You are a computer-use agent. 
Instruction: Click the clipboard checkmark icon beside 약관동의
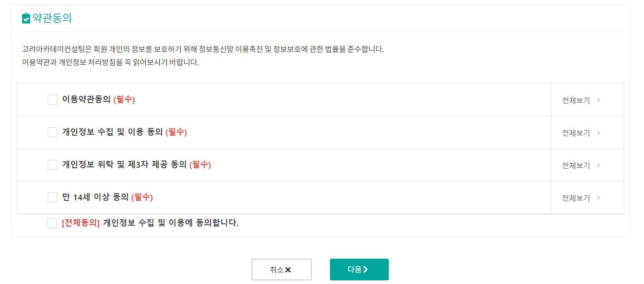[25, 18]
